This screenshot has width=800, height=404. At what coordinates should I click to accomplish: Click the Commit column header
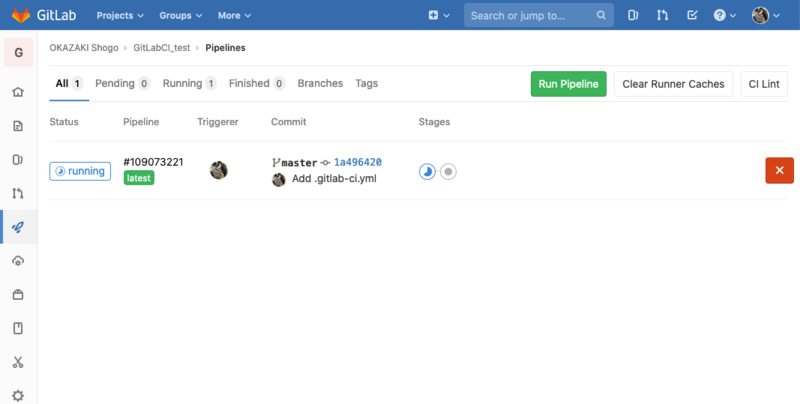pos(289,122)
